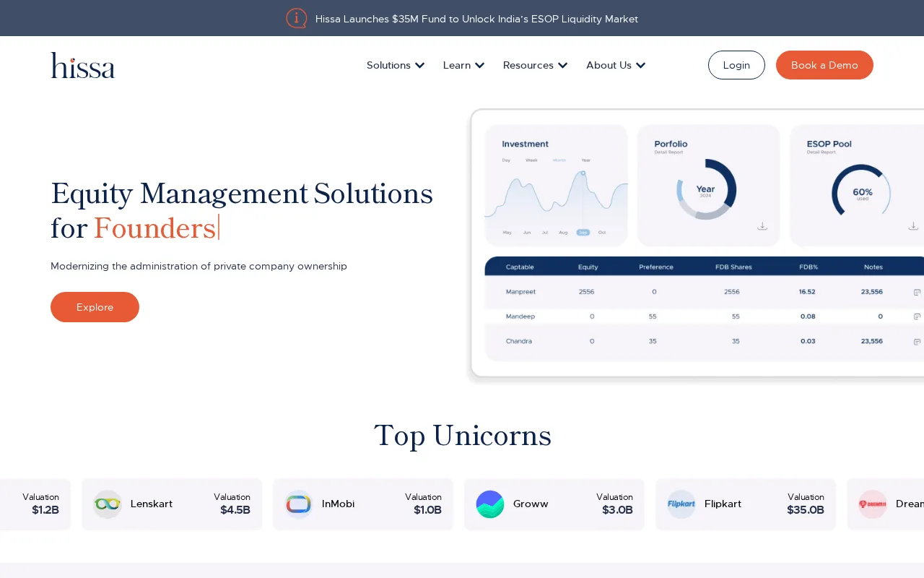924x578 pixels.
Task: Click the Flipkart logo icon
Action: point(681,504)
